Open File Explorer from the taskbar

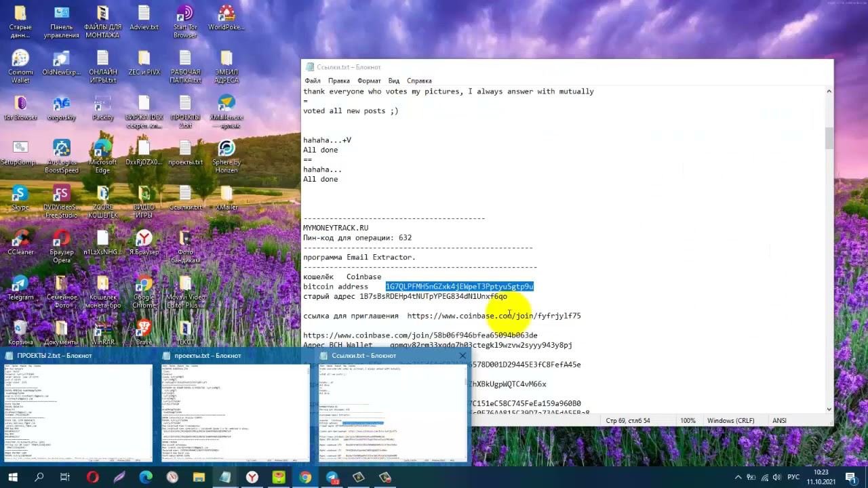[199, 477]
